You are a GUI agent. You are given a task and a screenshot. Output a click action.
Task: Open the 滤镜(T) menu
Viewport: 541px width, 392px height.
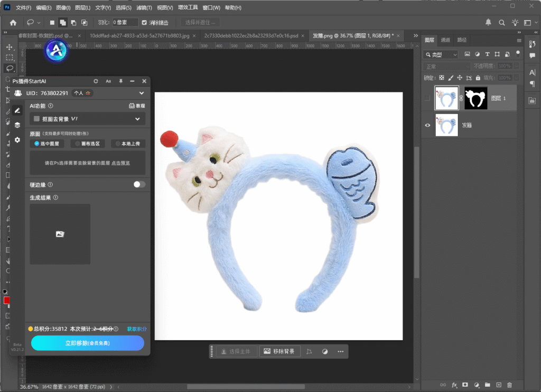tap(144, 8)
